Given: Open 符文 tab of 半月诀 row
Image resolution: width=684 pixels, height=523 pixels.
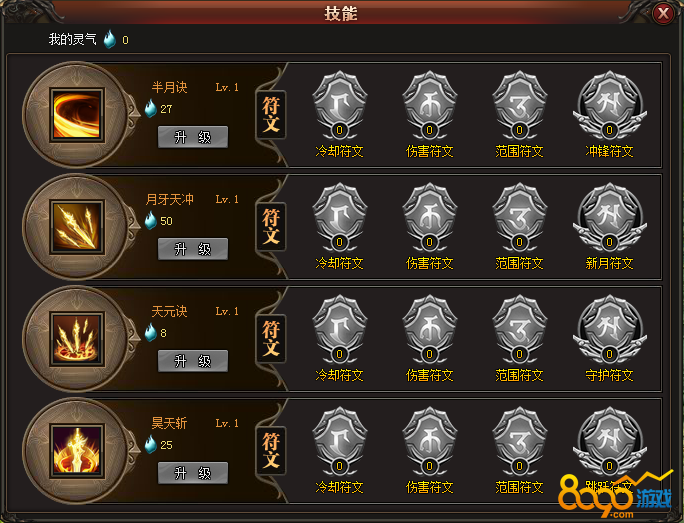Looking at the screenshot, I should tap(271, 115).
